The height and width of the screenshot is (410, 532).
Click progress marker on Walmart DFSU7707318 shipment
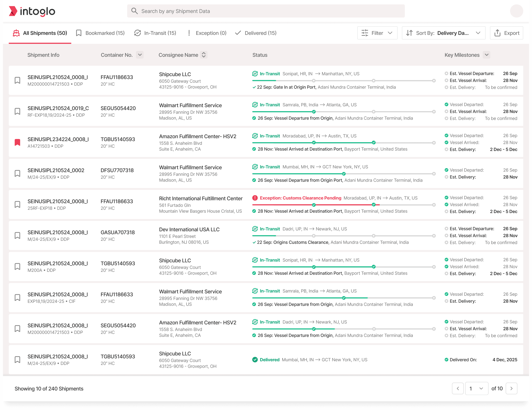[344, 174]
